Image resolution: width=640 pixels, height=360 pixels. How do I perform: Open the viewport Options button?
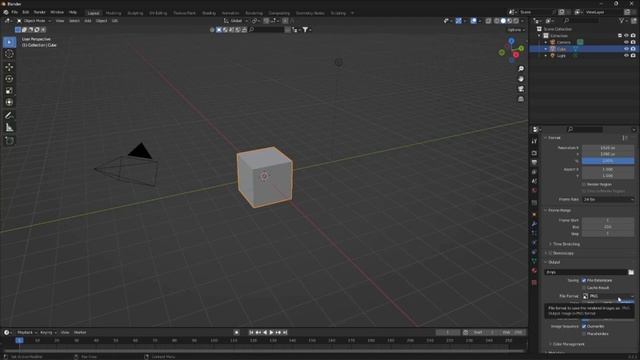(x=516, y=30)
